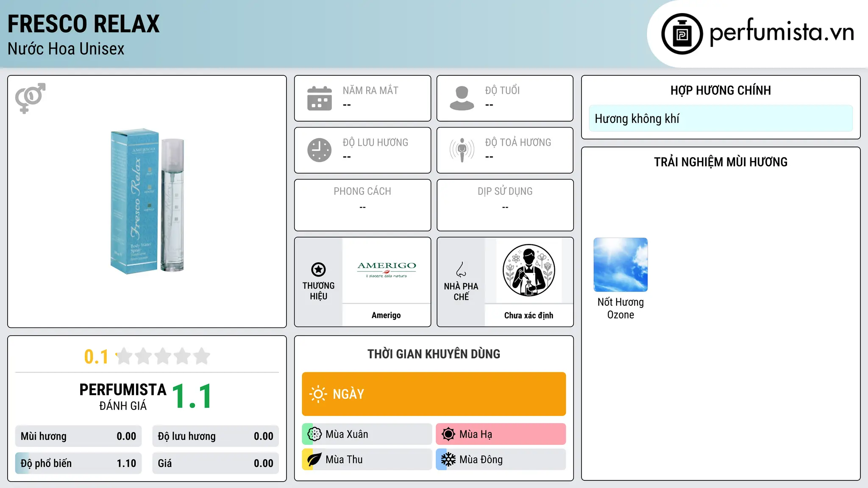The height and width of the screenshot is (488, 868).
Task: Click the calendar icon beside Năm ra mắt
Action: pyautogui.click(x=320, y=98)
